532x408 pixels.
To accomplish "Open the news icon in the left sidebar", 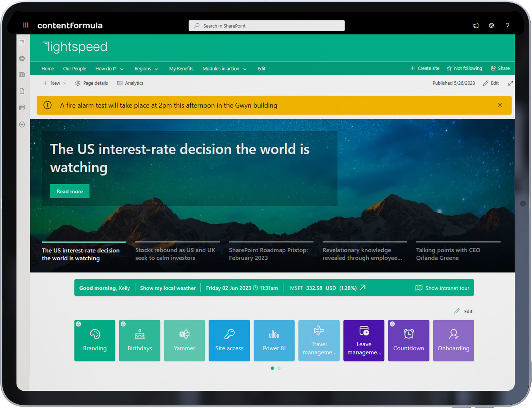I will pyautogui.click(x=22, y=75).
